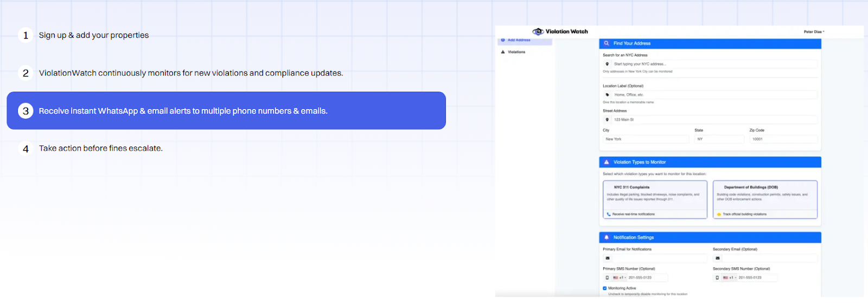Toggle the Department of Buildings (DOB) card

pyautogui.click(x=765, y=199)
